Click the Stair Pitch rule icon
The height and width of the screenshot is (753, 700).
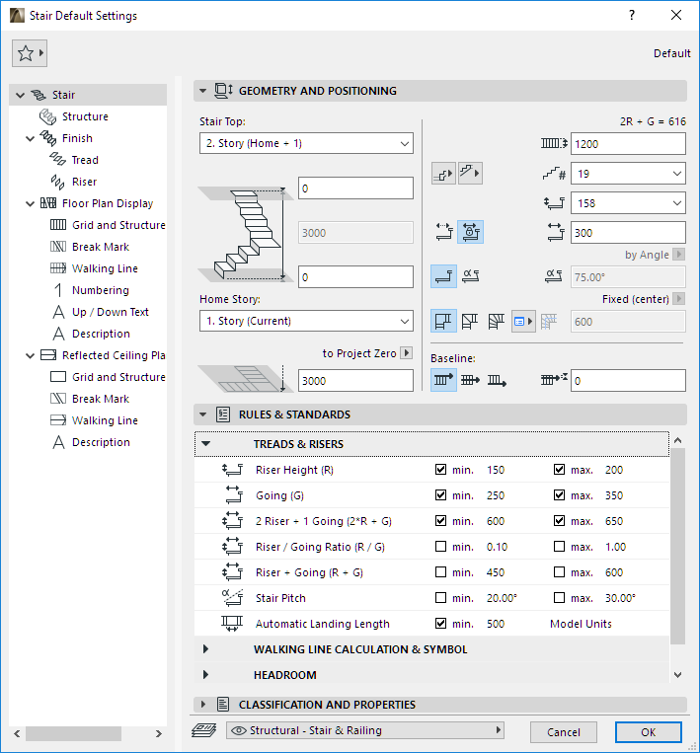tap(232, 598)
